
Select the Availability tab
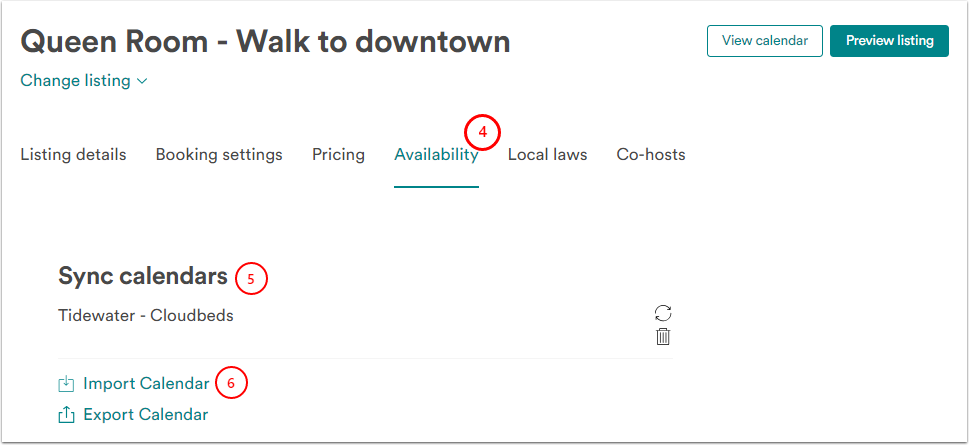click(x=436, y=155)
